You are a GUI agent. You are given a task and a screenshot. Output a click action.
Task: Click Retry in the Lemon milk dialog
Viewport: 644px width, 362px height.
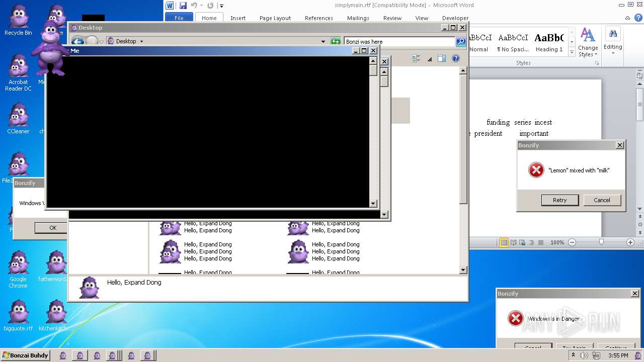(559, 200)
